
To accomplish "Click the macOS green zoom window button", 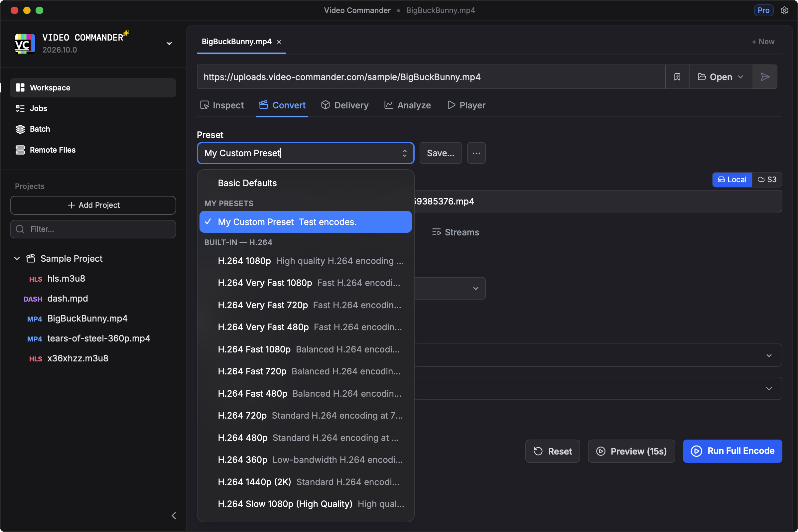I will (39, 11).
